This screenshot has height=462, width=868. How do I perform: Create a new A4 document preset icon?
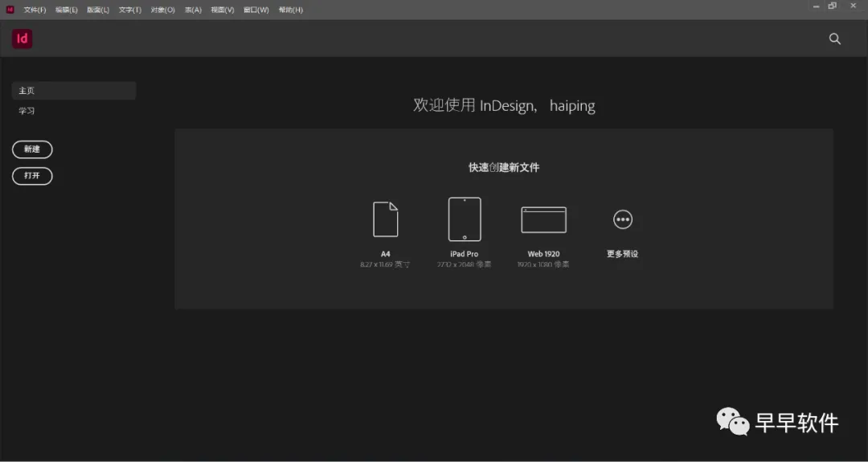pos(385,219)
